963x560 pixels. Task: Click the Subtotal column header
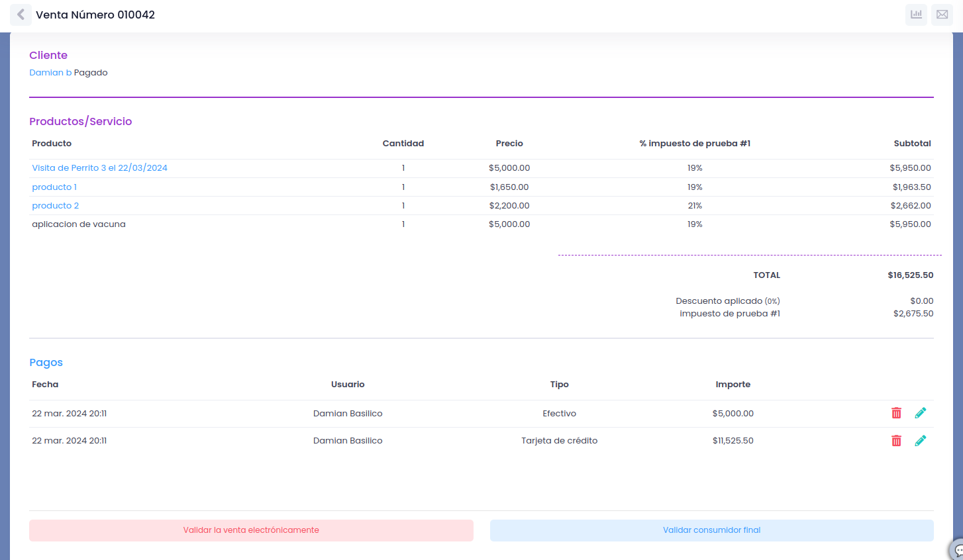pos(912,144)
